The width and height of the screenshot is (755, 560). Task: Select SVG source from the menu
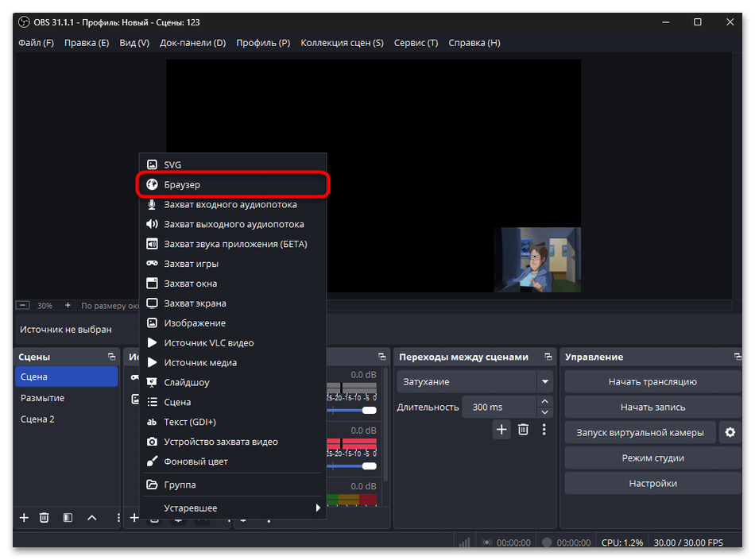point(233,164)
